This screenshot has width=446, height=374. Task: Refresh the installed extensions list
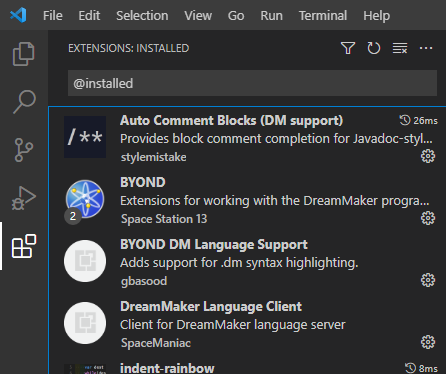[x=374, y=48]
